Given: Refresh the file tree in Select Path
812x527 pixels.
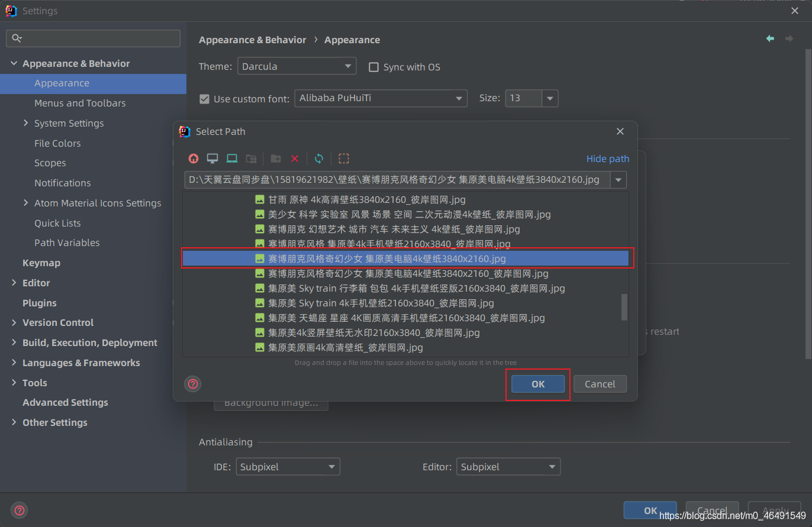Looking at the screenshot, I should pos(319,159).
